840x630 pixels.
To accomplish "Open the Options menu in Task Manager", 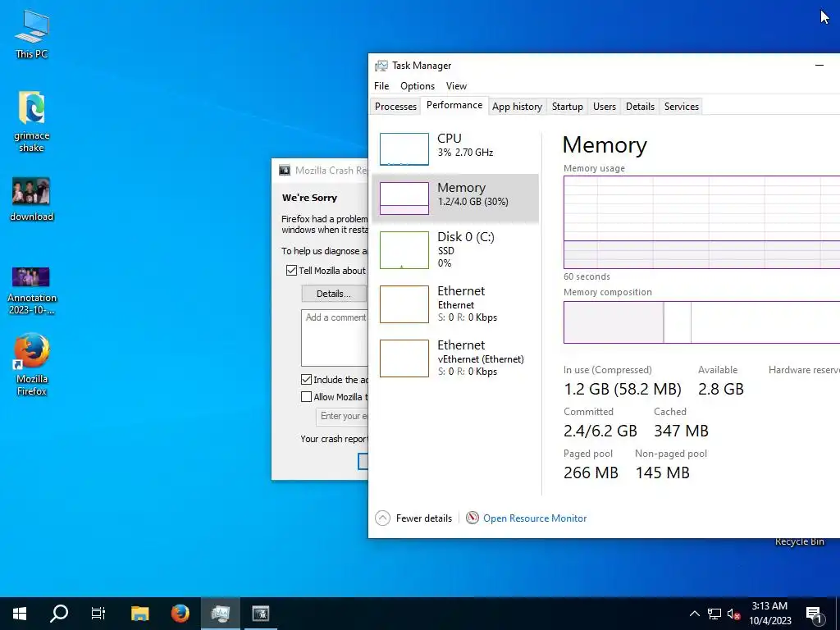I will click(418, 85).
